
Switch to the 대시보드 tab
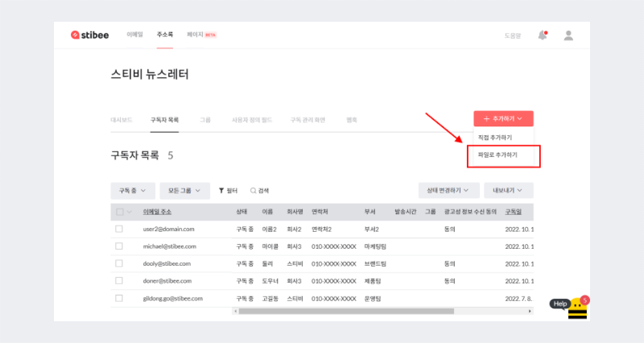[122, 119]
